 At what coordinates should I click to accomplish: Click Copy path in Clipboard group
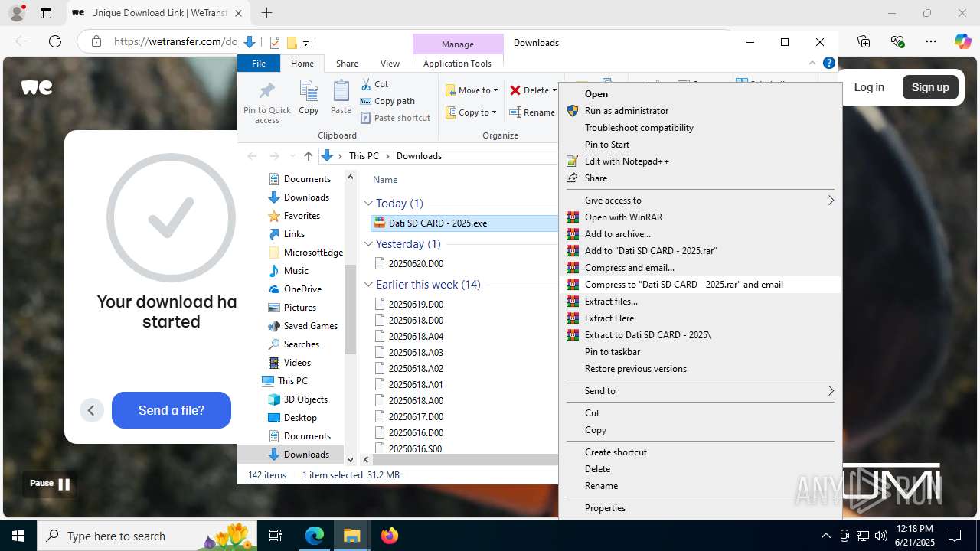[x=387, y=101]
